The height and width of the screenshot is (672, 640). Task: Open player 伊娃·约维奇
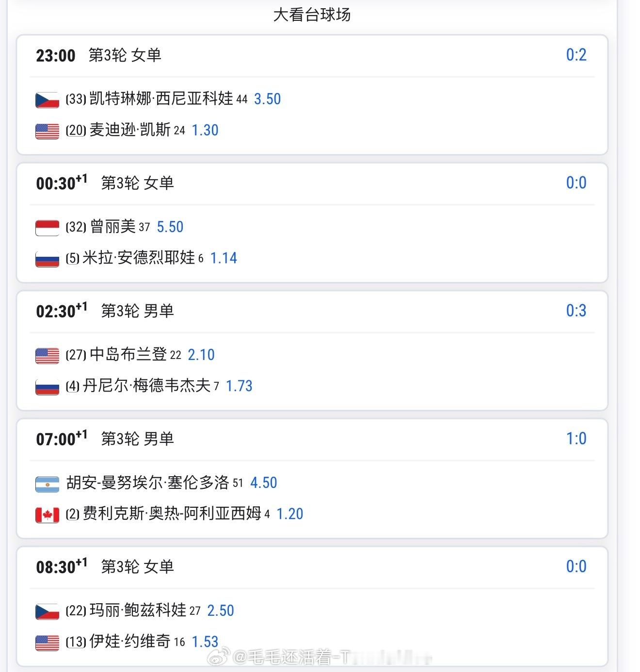pyautogui.click(x=130, y=641)
